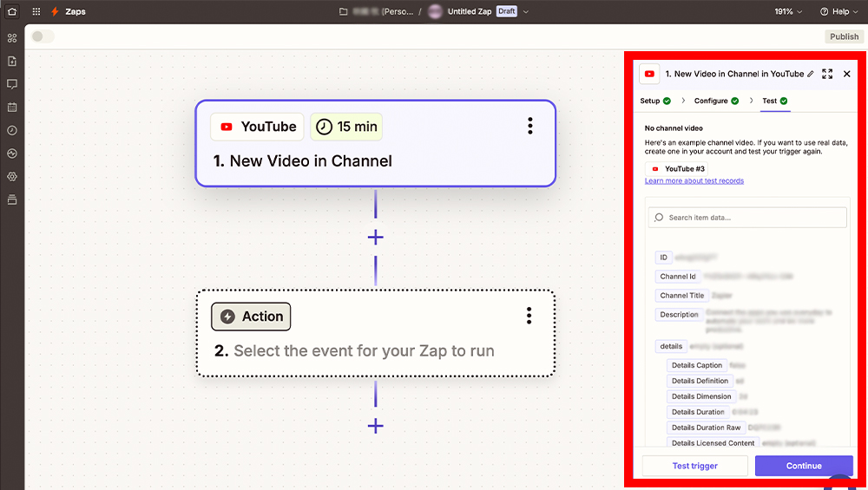Click the Channel Title data field
The height and width of the screenshot is (490, 868).
[x=681, y=296]
